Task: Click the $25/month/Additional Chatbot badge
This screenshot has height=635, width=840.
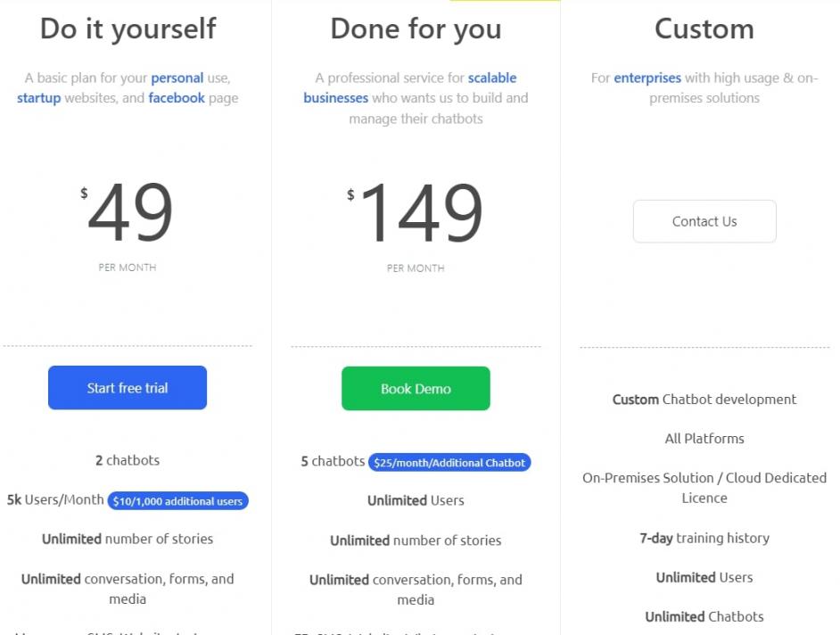Action: 449,463
